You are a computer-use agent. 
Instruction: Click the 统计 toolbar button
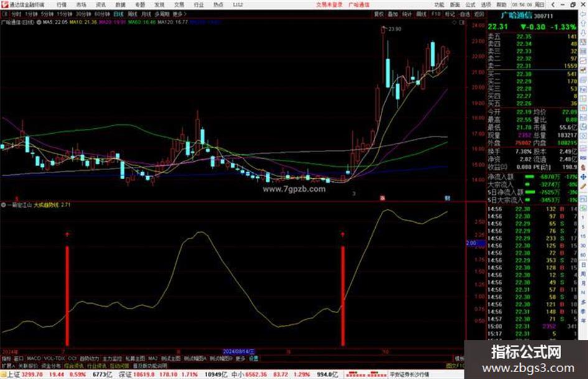click(407, 14)
